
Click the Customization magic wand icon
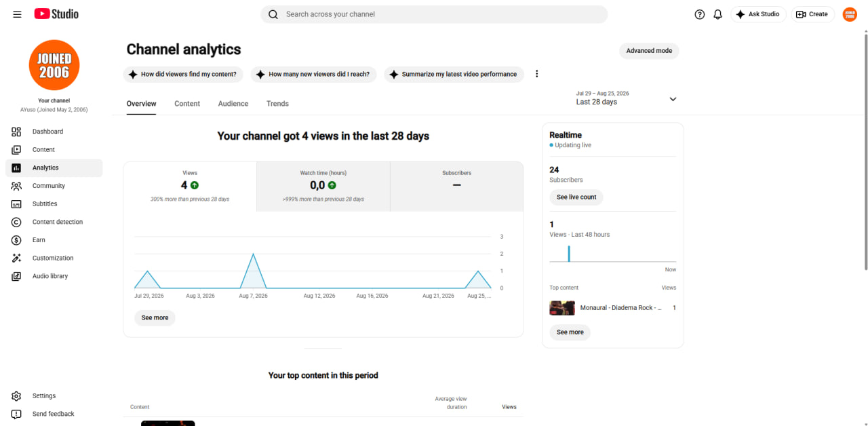click(17, 258)
